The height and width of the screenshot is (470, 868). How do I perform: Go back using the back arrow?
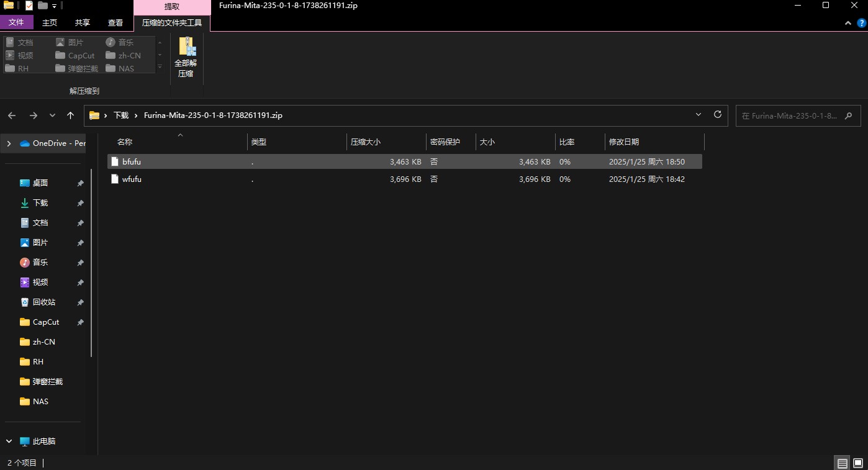[11, 115]
